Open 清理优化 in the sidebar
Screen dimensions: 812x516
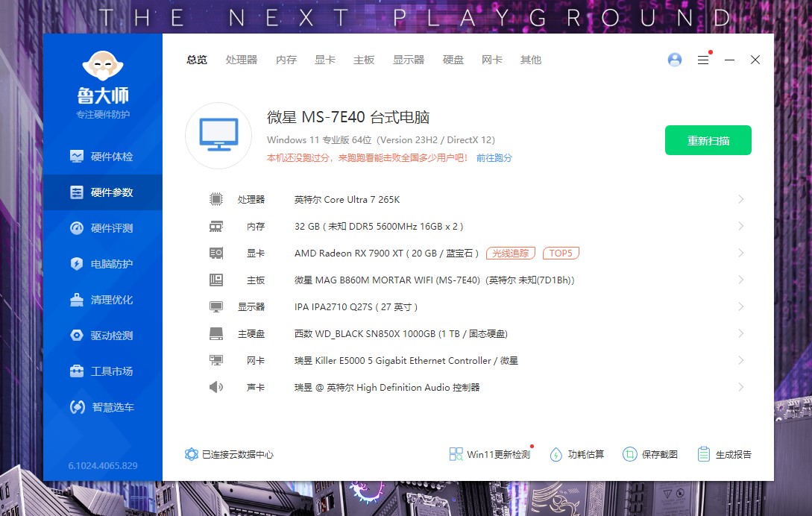coord(103,300)
